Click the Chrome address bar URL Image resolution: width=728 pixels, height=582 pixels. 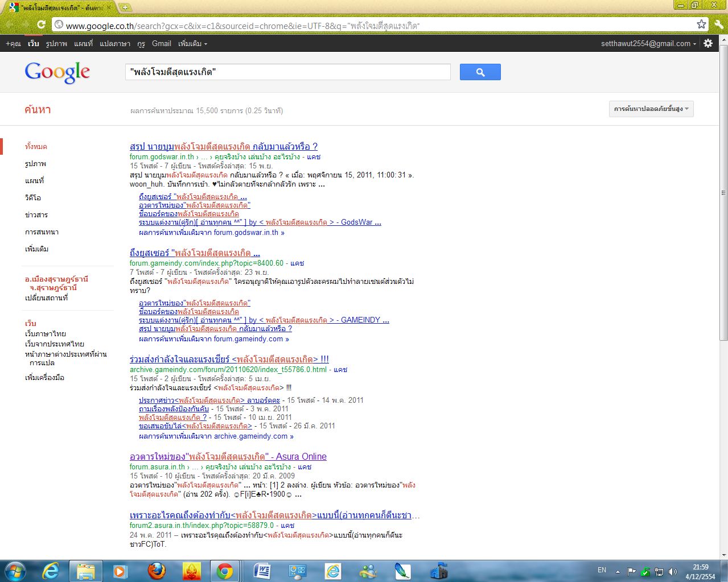242,26
